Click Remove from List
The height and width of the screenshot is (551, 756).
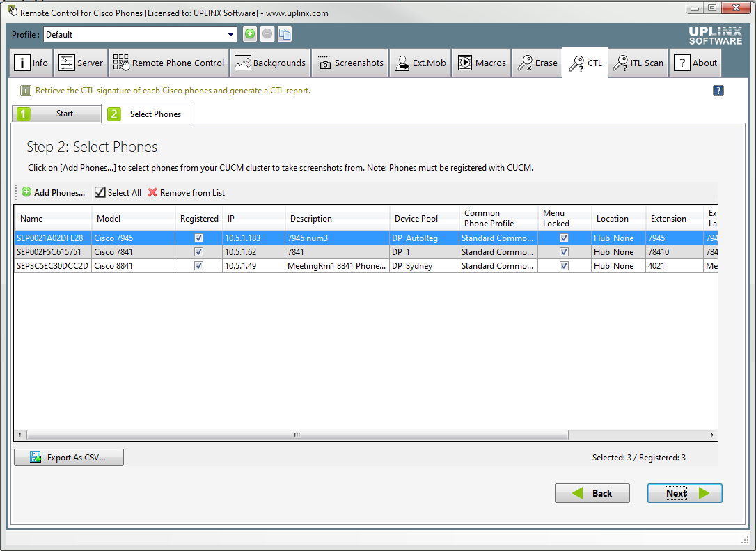pos(187,192)
